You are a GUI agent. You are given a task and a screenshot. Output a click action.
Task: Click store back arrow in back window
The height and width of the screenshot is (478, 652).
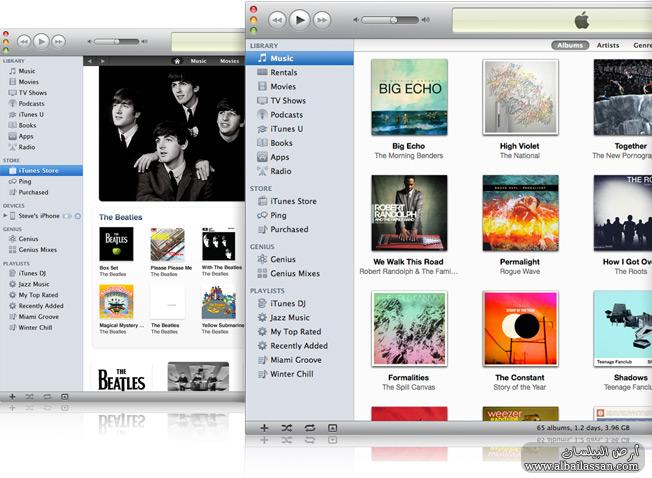click(90, 61)
